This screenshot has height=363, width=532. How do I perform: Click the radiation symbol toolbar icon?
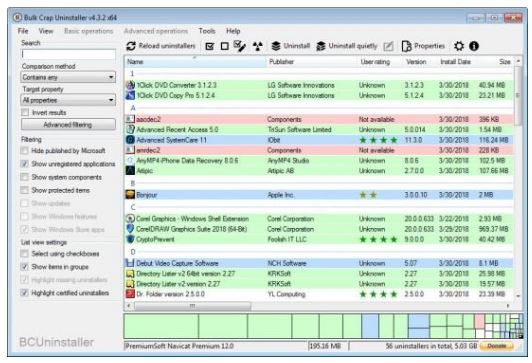(258, 46)
